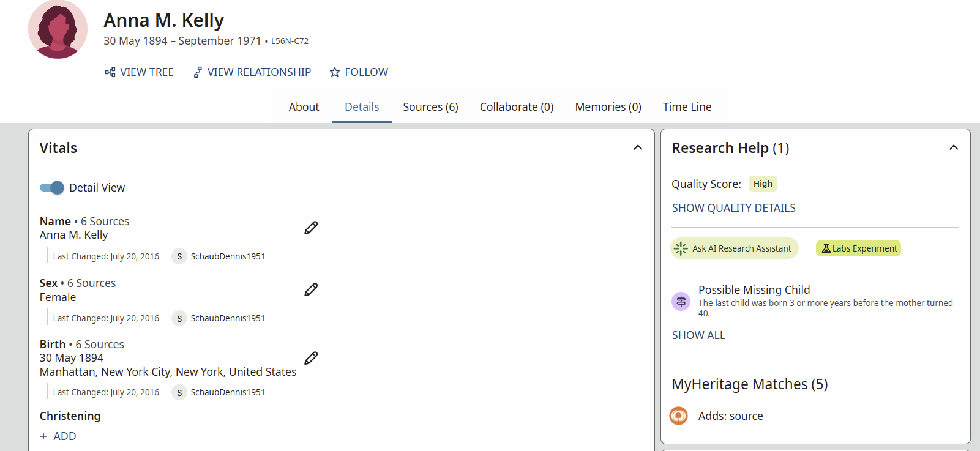Click the name Anna M. Kelly header
This screenshot has width=980, height=451.
tap(163, 20)
